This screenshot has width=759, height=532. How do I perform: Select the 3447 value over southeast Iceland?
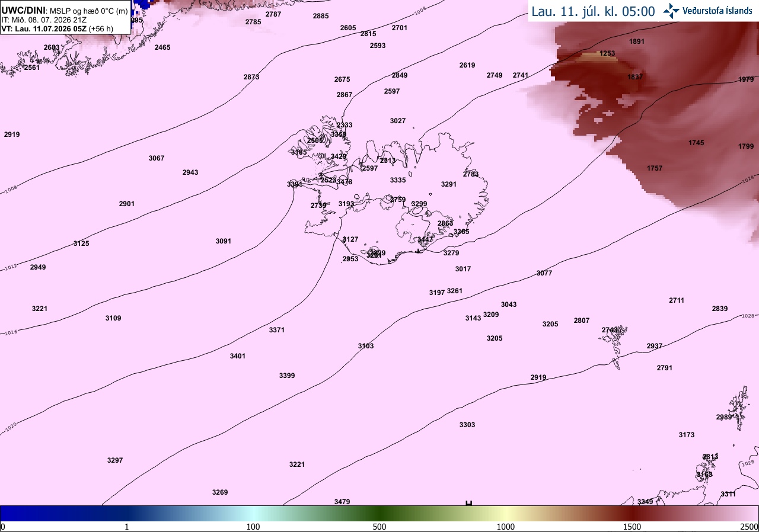[425, 239]
